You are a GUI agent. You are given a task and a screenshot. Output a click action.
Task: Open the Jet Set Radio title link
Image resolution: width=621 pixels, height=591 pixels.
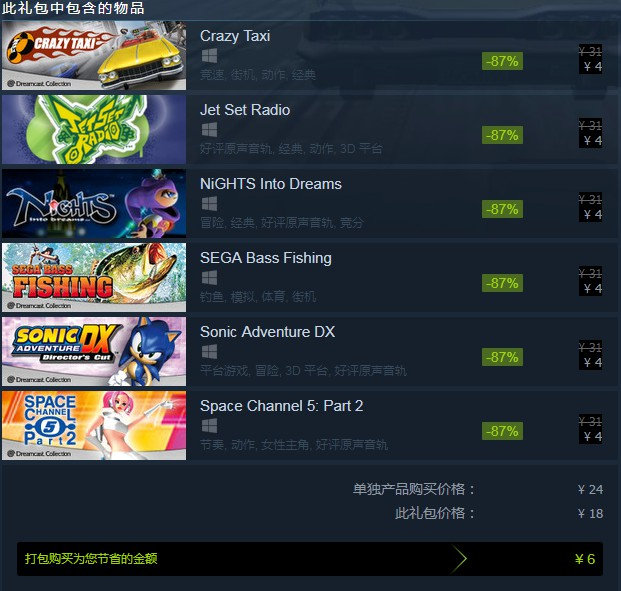[x=245, y=110]
